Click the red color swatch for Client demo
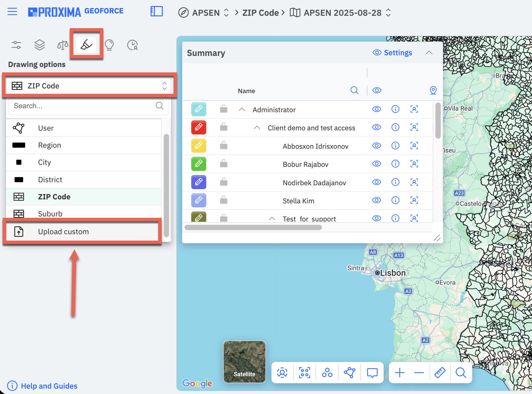Image resolution: width=532 pixels, height=394 pixels. (199, 127)
